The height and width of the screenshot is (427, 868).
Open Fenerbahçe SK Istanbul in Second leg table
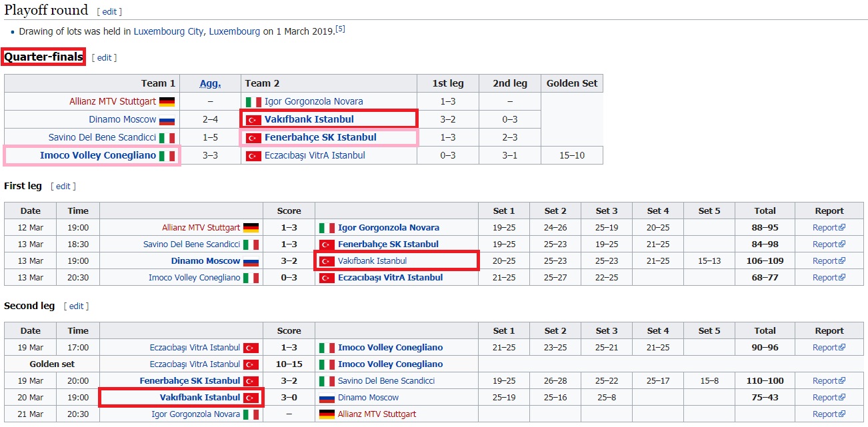pos(190,381)
